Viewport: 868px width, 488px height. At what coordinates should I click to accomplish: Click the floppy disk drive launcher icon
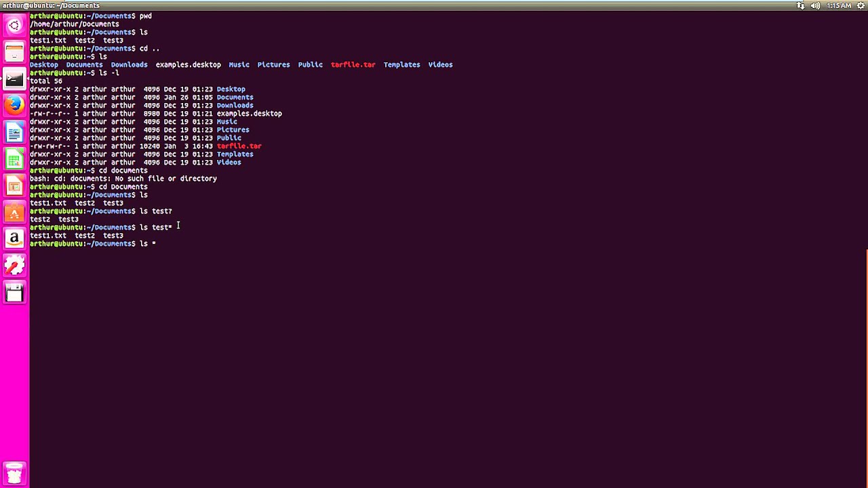pos(14,292)
